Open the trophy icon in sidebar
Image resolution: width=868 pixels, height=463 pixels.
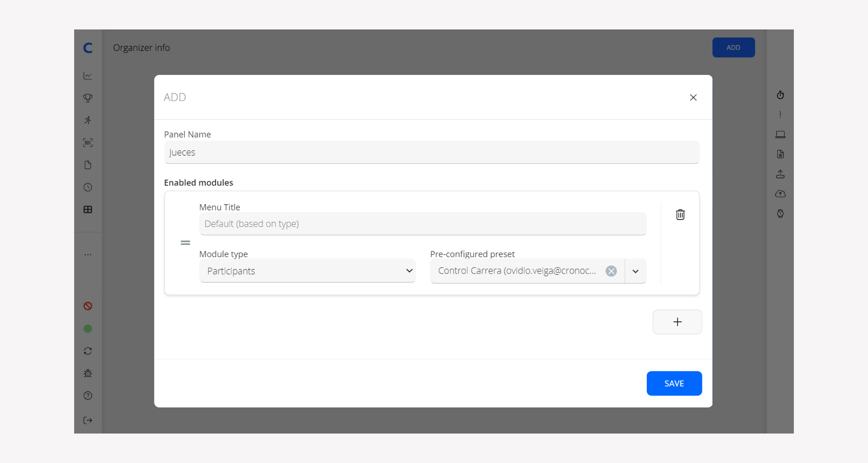(88, 98)
